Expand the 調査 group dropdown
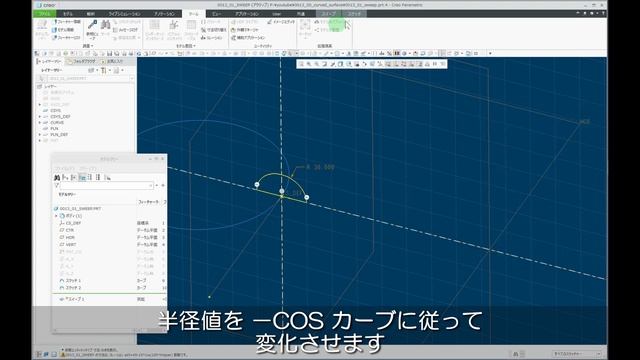This screenshot has width=640, height=360. click(88, 46)
